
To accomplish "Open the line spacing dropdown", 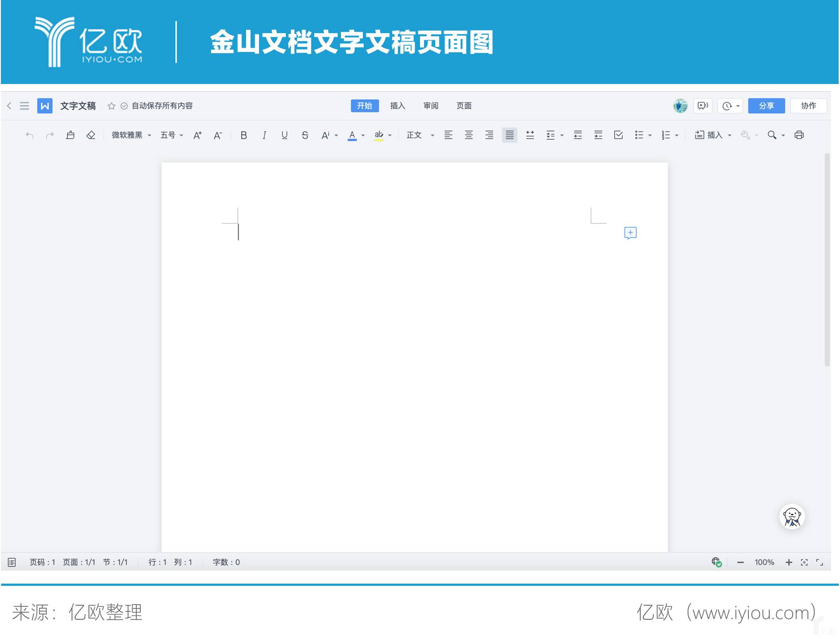I will [x=554, y=135].
